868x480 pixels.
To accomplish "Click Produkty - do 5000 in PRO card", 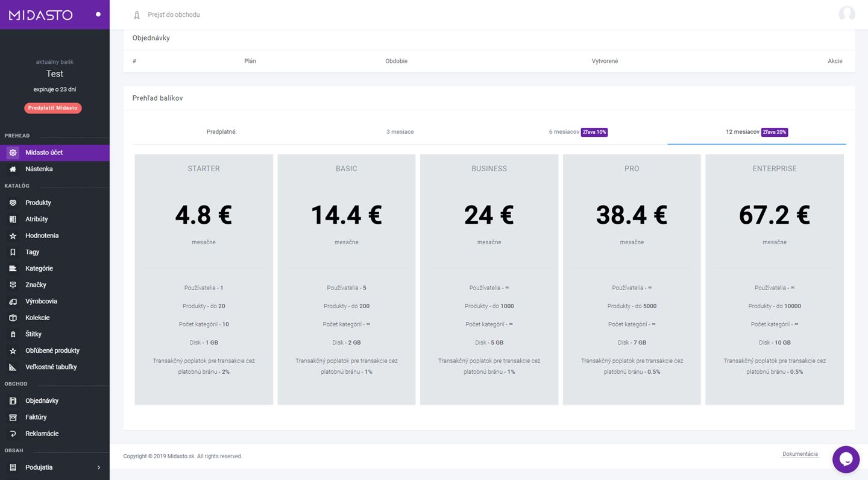I will pos(632,306).
